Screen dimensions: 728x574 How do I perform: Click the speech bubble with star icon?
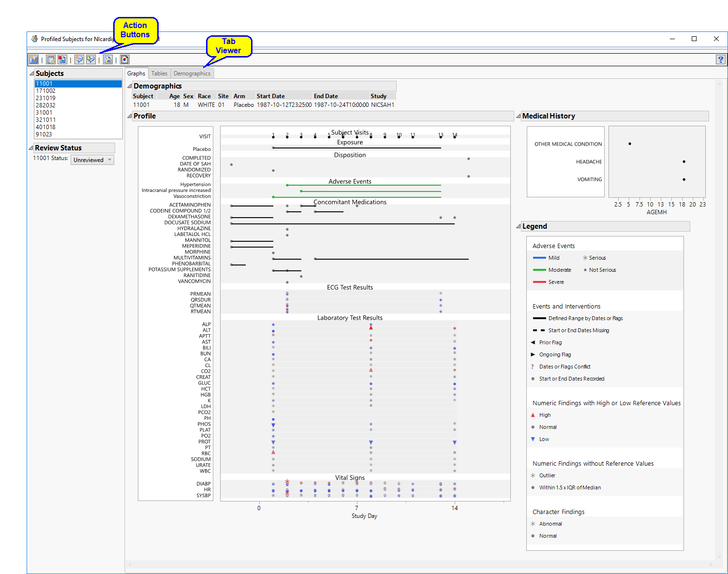point(79,59)
